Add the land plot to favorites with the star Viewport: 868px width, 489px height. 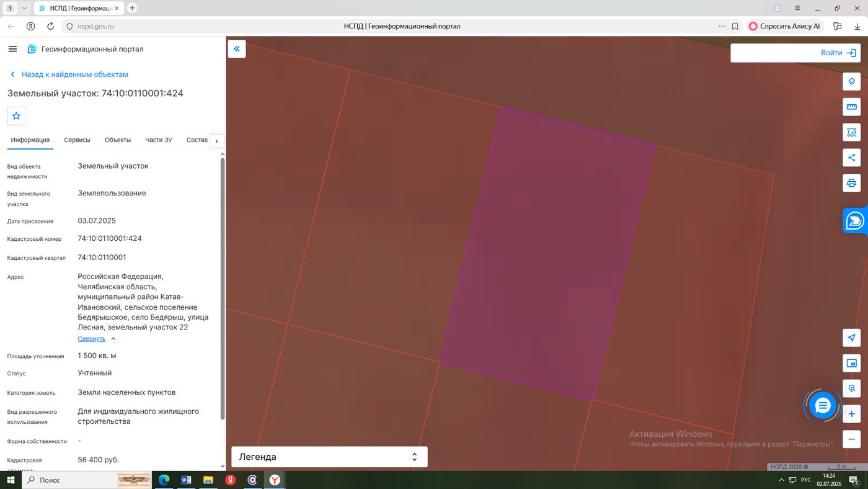click(16, 116)
